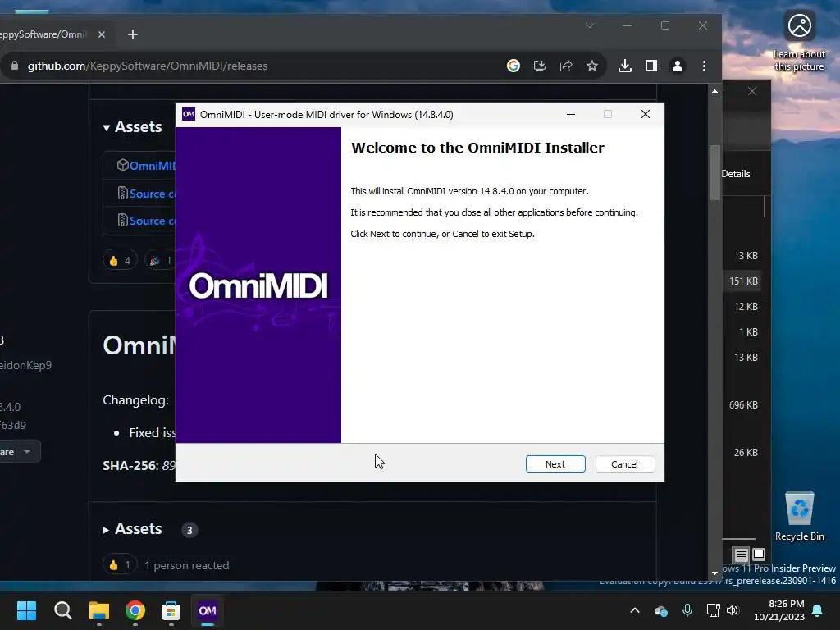Click the microphone tray icon
Viewport: 840px width, 630px height.
[x=687, y=610]
